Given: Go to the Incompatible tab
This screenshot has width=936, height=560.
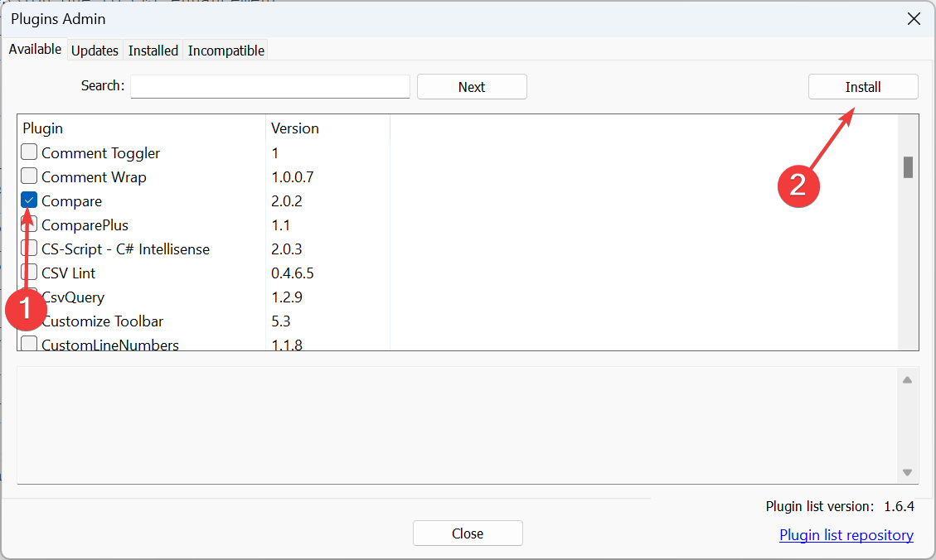Looking at the screenshot, I should [x=226, y=51].
